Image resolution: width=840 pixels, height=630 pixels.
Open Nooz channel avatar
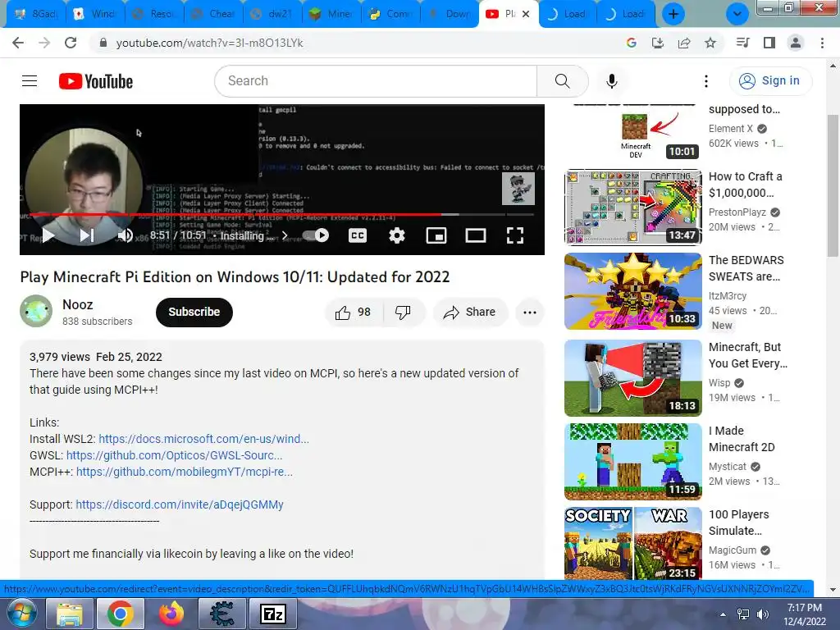(x=36, y=311)
